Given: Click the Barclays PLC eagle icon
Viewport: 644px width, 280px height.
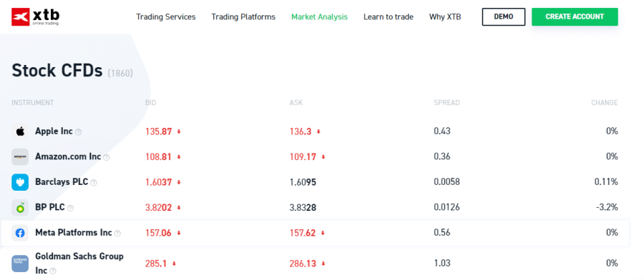Looking at the screenshot, I should 20,182.
